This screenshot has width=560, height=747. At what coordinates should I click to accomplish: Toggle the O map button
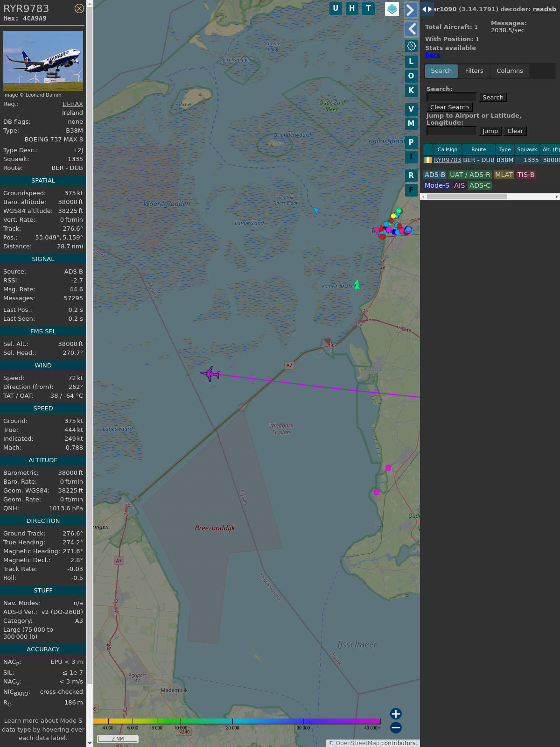pos(411,76)
